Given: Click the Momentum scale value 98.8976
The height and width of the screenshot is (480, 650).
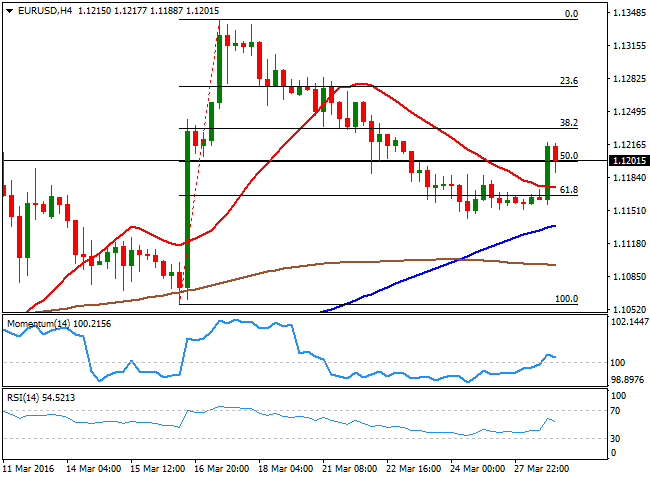Looking at the screenshot, I should click(x=628, y=380).
